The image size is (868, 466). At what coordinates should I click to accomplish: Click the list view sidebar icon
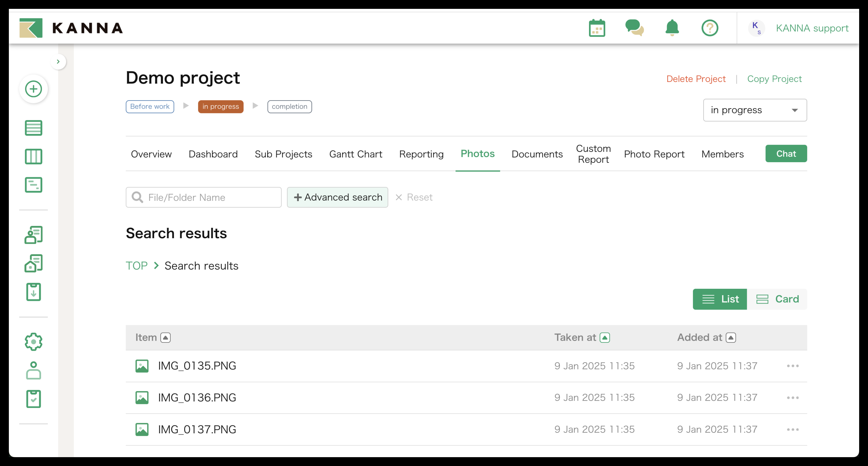click(x=33, y=128)
